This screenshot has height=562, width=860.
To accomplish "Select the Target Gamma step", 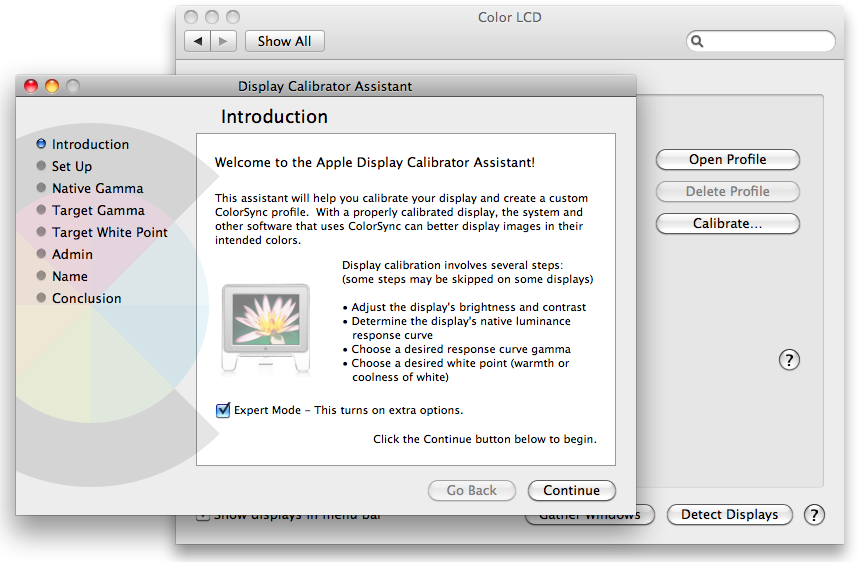I will pos(90,210).
